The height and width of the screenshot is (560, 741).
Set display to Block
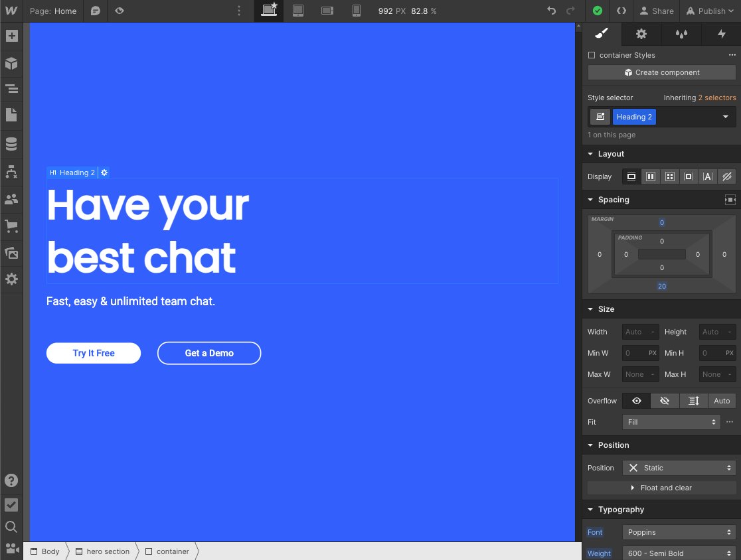pos(631,176)
